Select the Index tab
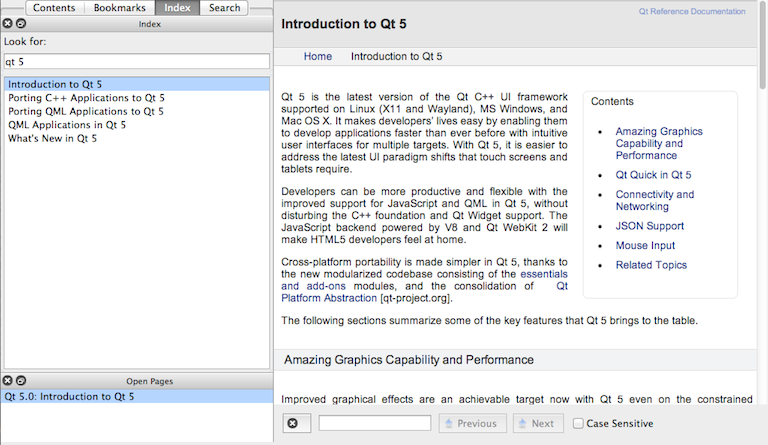This screenshot has width=768, height=445. pos(177,8)
